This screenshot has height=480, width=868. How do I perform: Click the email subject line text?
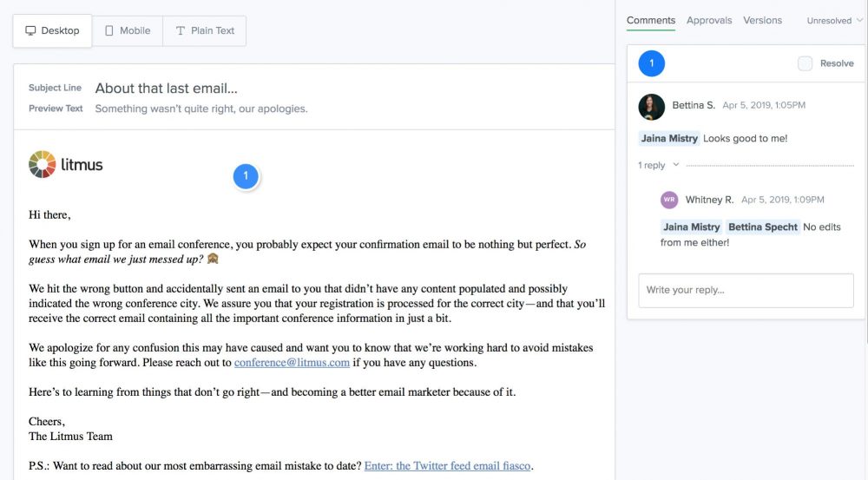pyautogui.click(x=166, y=89)
